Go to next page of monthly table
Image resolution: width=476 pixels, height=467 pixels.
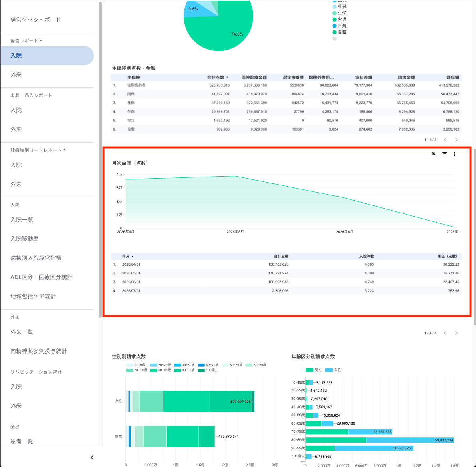click(x=456, y=333)
